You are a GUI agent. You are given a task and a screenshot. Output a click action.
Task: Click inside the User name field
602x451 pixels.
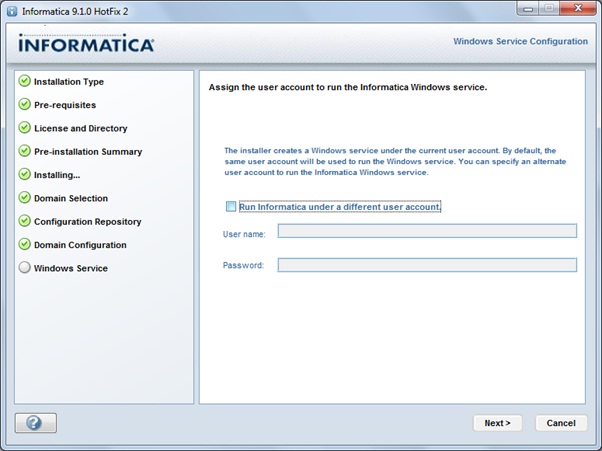point(427,231)
